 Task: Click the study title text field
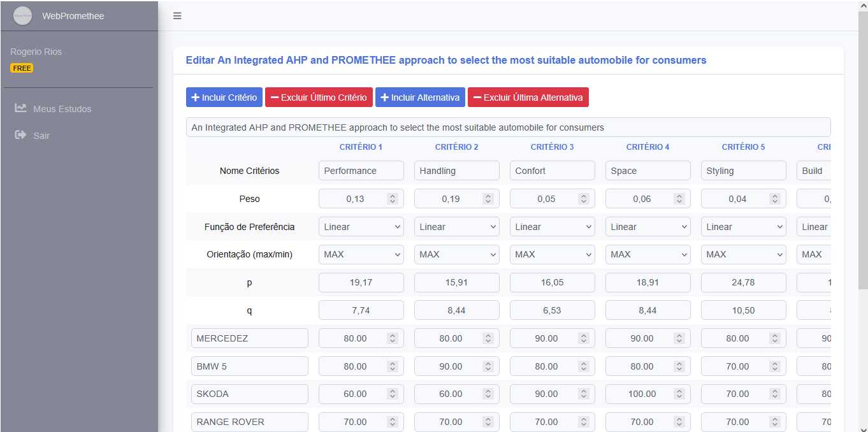coord(508,127)
